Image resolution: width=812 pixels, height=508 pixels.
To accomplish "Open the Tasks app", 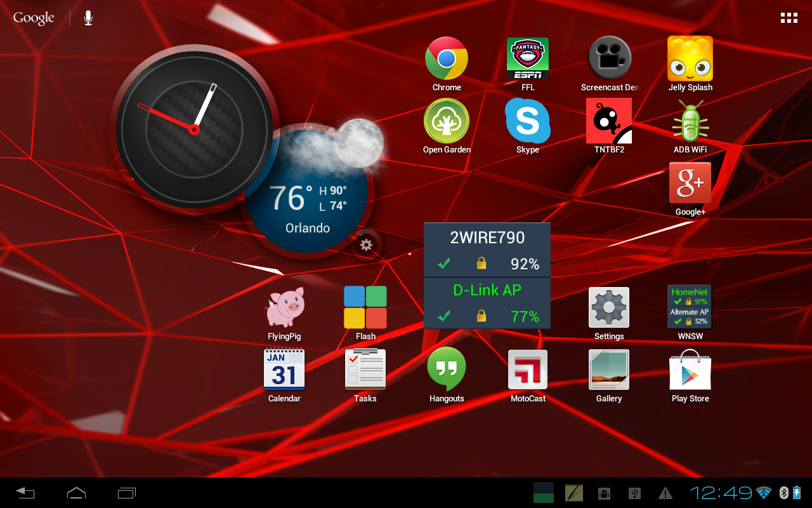I will click(365, 375).
